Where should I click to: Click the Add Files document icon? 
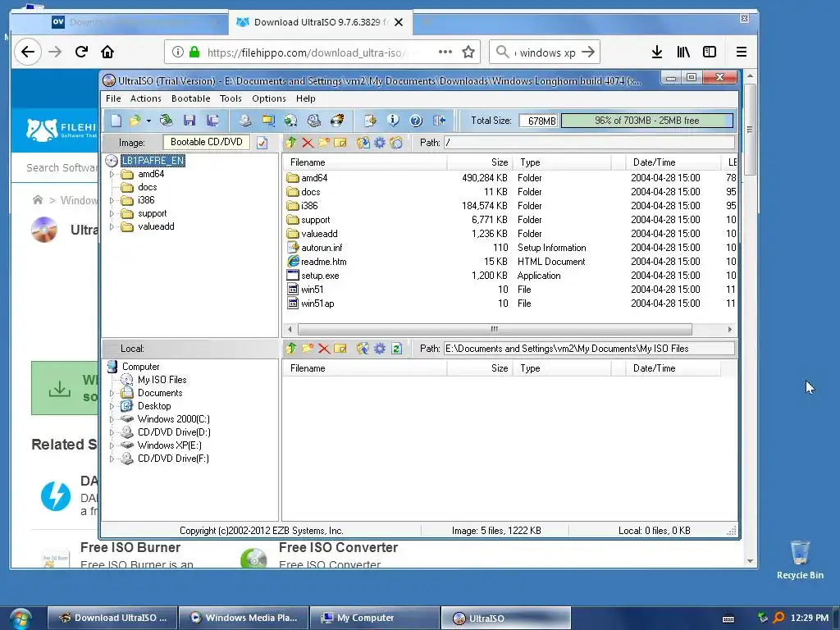(x=370, y=121)
